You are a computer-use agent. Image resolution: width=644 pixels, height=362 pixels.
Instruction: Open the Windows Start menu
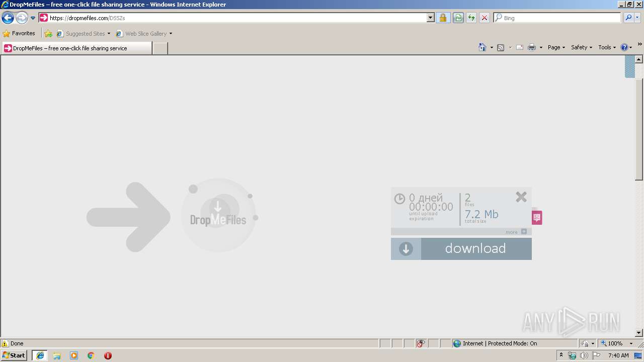[14, 355]
